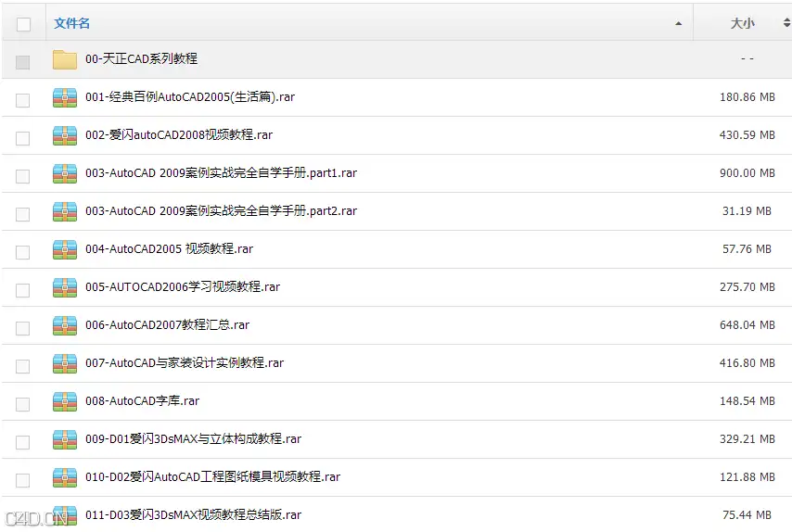Check the box for 009-D01爱闪3DsMAX与立体构成教程.rar
The image size is (792, 532).
23,442
